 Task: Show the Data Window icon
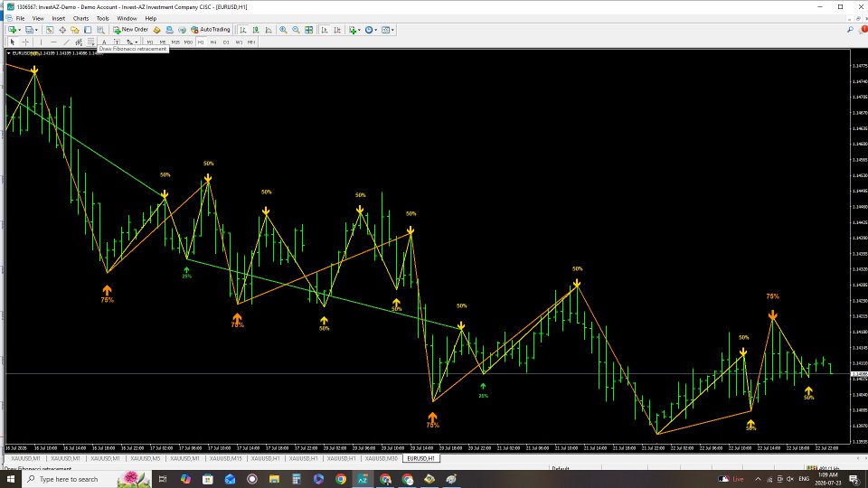[62, 30]
